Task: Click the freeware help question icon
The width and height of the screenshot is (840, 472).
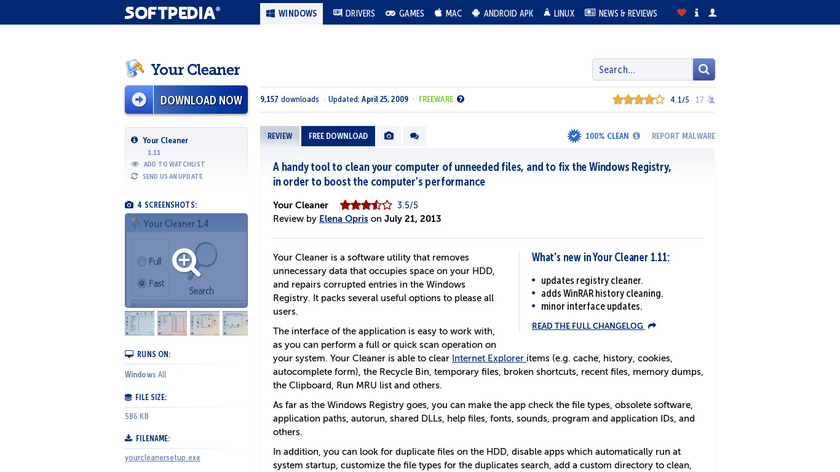Action: coord(461,99)
